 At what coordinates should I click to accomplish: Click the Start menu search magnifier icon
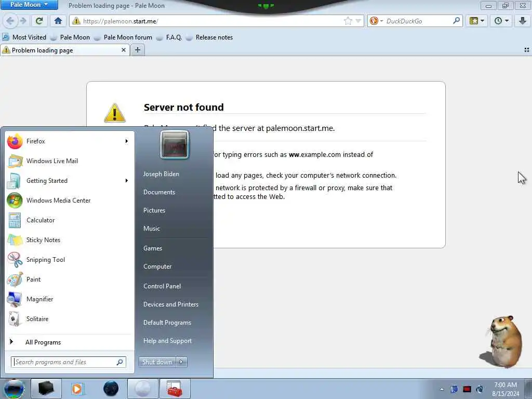point(120,362)
